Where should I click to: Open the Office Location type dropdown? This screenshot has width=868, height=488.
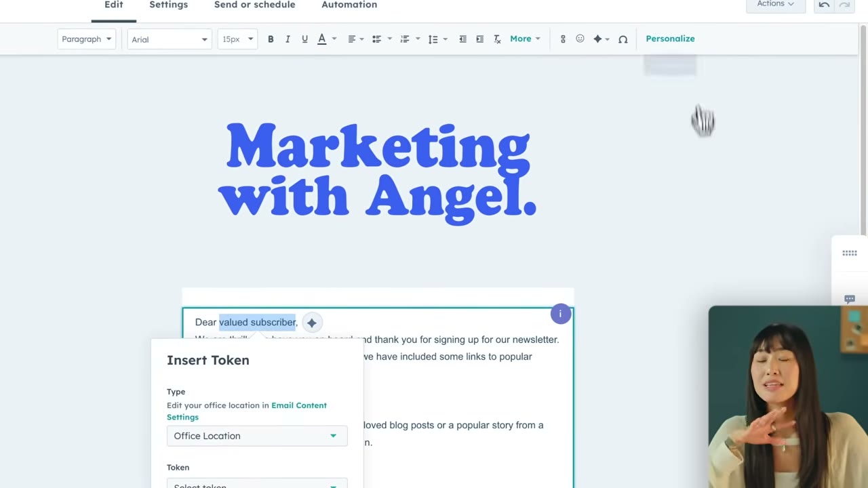(257, 436)
